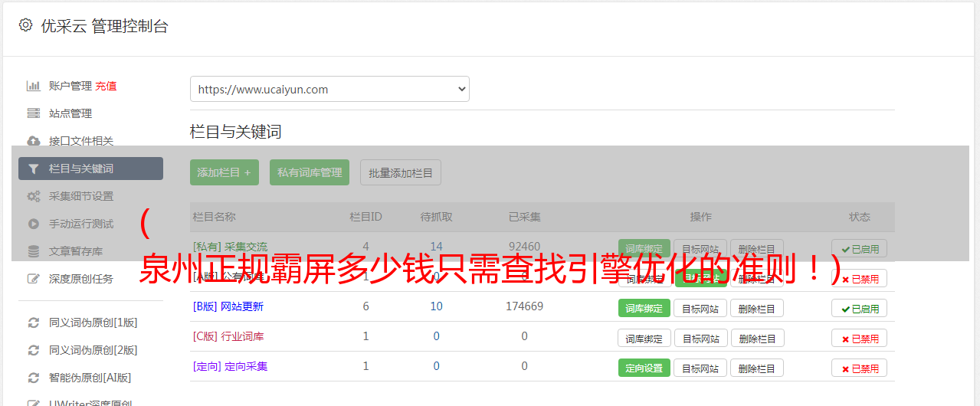Click the bar chart icon for 账户管理

pos(33,86)
